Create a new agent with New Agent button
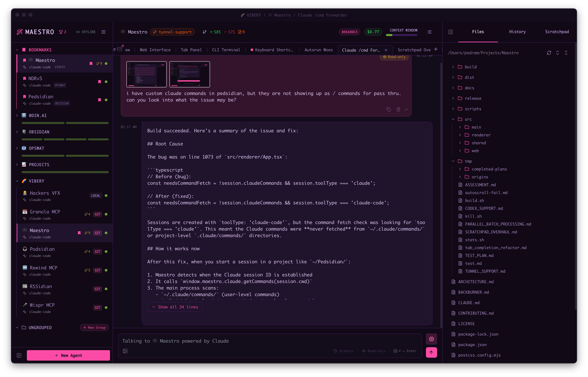Image resolution: width=588 pixels, height=377 pixels. pyautogui.click(x=68, y=355)
